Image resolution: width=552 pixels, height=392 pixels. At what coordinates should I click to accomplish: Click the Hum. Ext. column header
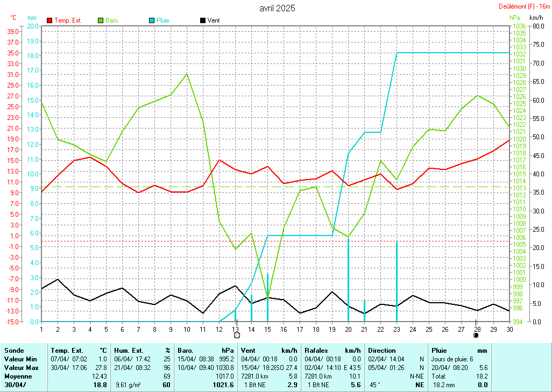[130, 350]
